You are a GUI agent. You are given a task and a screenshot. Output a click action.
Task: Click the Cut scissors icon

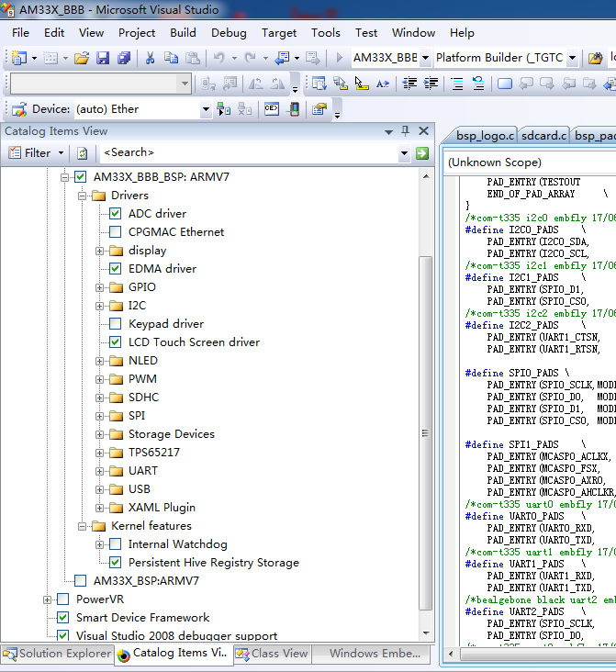[151, 58]
